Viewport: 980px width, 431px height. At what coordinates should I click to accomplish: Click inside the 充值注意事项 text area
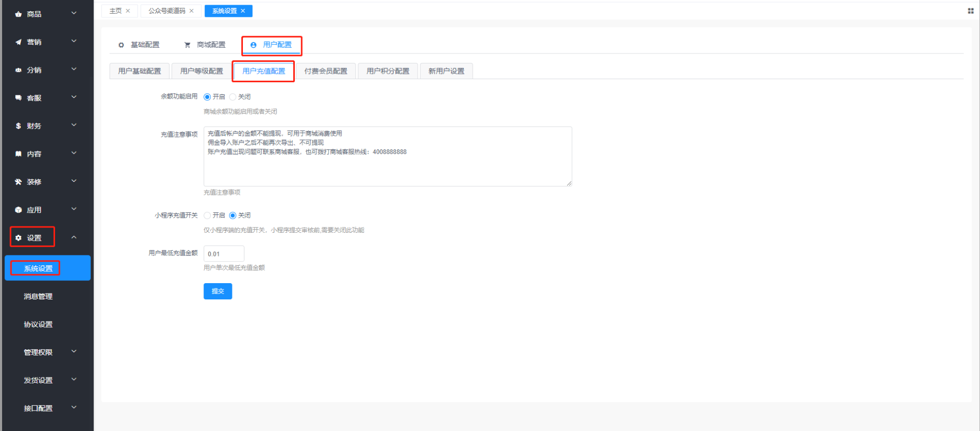pos(387,168)
